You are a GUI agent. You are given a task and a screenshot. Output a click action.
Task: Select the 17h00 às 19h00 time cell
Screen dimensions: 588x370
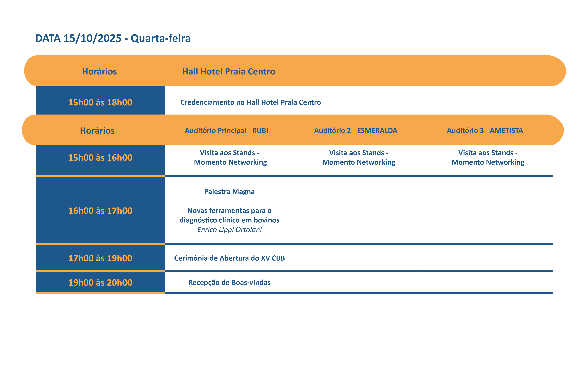[x=100, y=258]
